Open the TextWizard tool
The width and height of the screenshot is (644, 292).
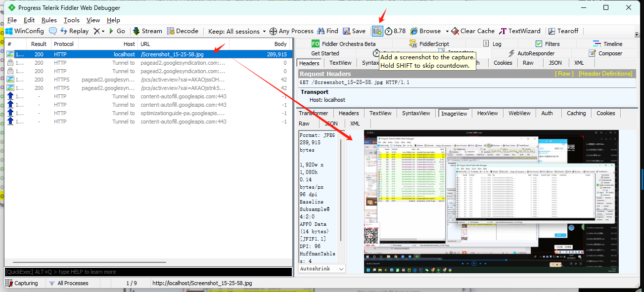tap(520, 31)
